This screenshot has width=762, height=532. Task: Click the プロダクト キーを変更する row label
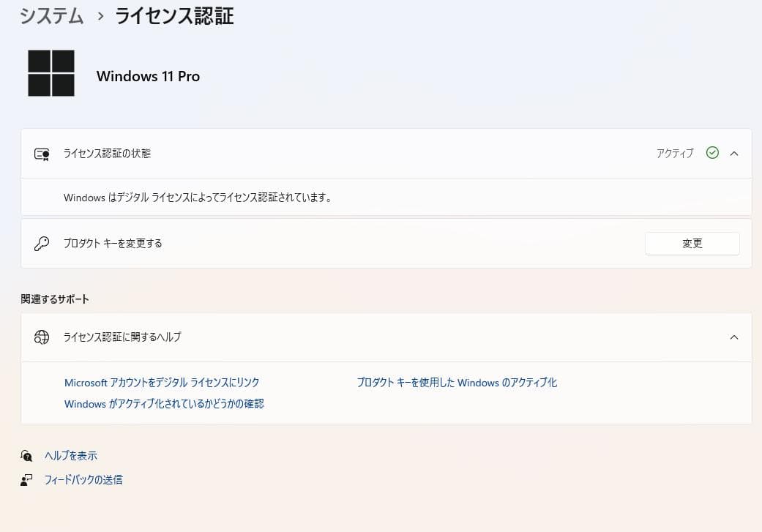[x=113, y=244]
